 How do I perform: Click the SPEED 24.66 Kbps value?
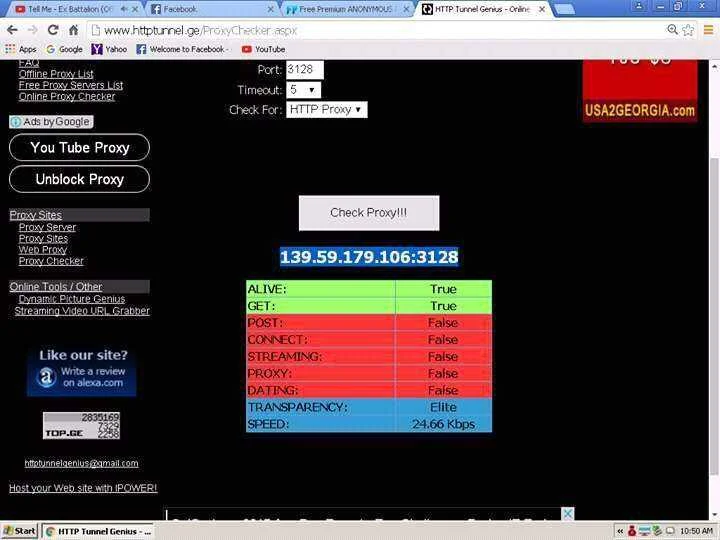tap(443, 424)
